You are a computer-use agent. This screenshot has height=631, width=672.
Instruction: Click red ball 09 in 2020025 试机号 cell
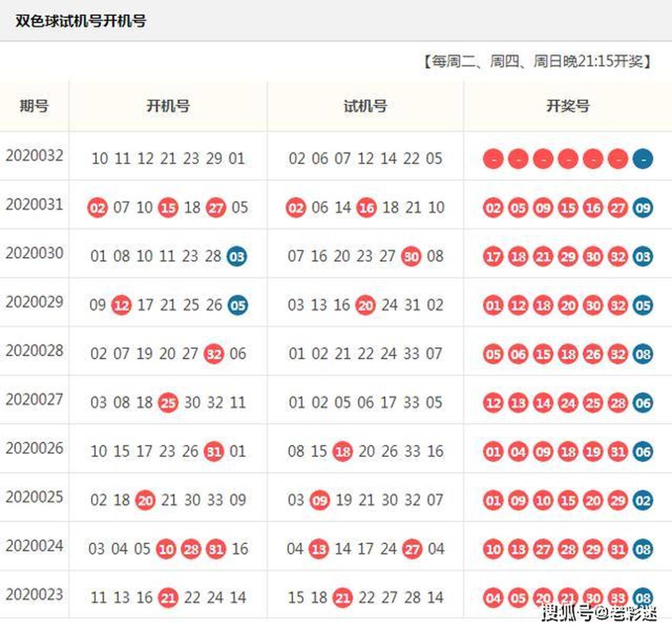pos(320,501)
